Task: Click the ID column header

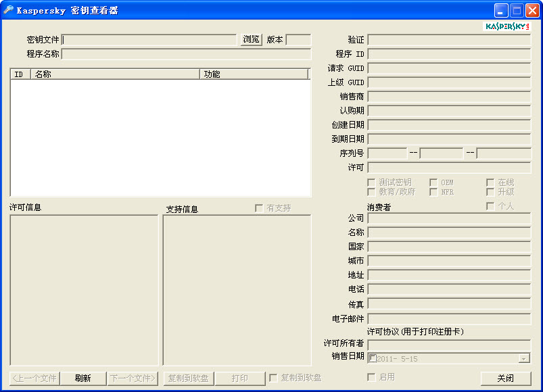Action: (21, 74)
